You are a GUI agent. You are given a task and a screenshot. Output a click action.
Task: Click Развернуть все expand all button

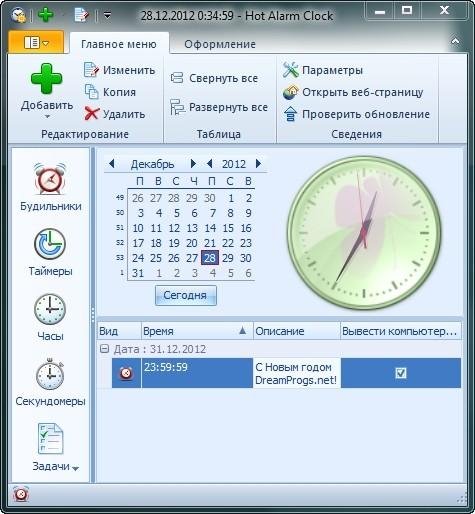coord(219,107)
